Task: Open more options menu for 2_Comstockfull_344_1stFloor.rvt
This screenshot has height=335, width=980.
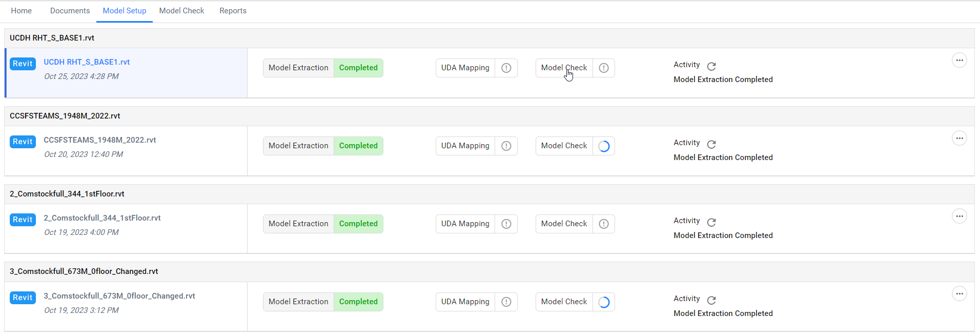Action: pyautogui.click(x=959, y=216)
